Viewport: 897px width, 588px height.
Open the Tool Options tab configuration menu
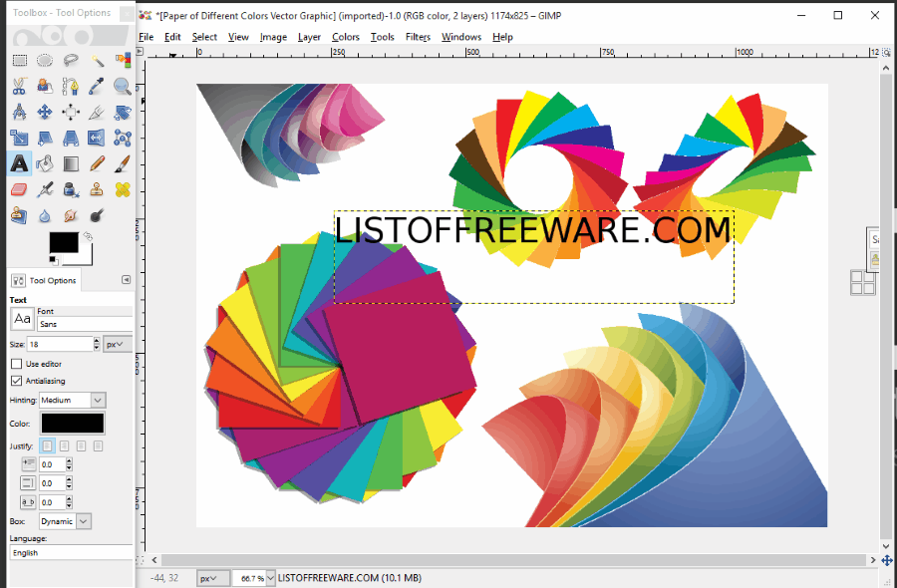pos(127,280)
